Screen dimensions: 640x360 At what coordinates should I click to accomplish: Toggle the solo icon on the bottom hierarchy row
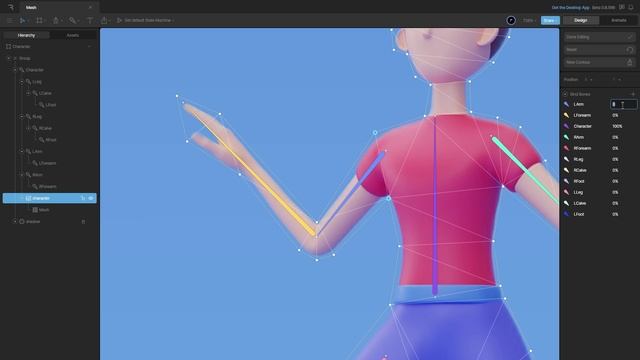click(83, 222)
